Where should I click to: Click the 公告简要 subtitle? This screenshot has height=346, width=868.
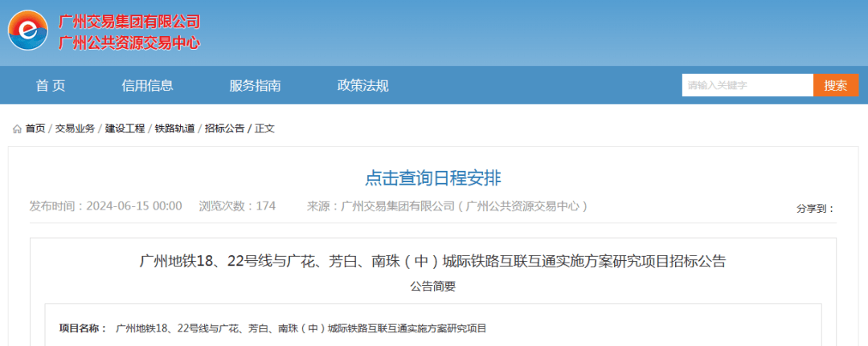click(433, 287)
